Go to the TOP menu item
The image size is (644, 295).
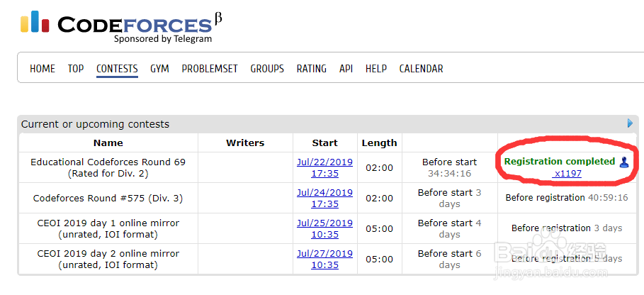coord(76,69)
